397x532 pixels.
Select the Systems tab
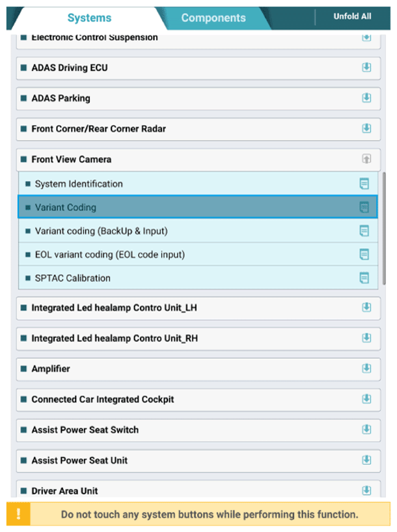tap(89, 18)
